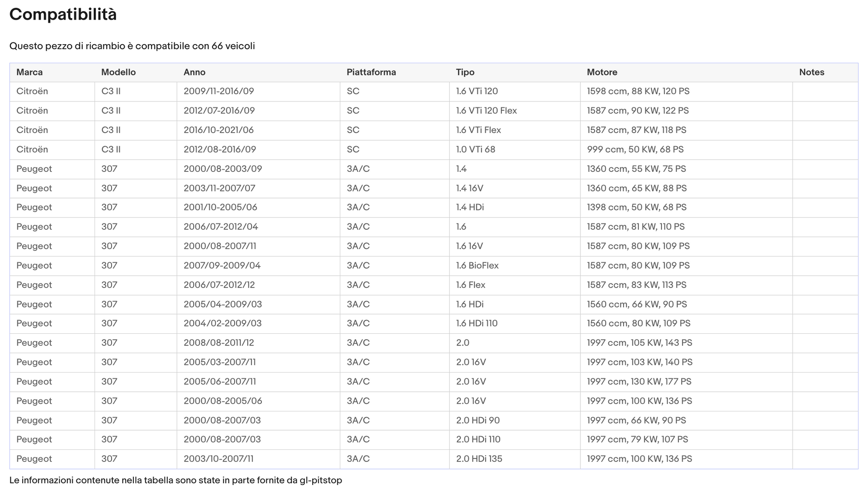
Task: Click the Compatibilità heading
Action: (x=63, y=14)
